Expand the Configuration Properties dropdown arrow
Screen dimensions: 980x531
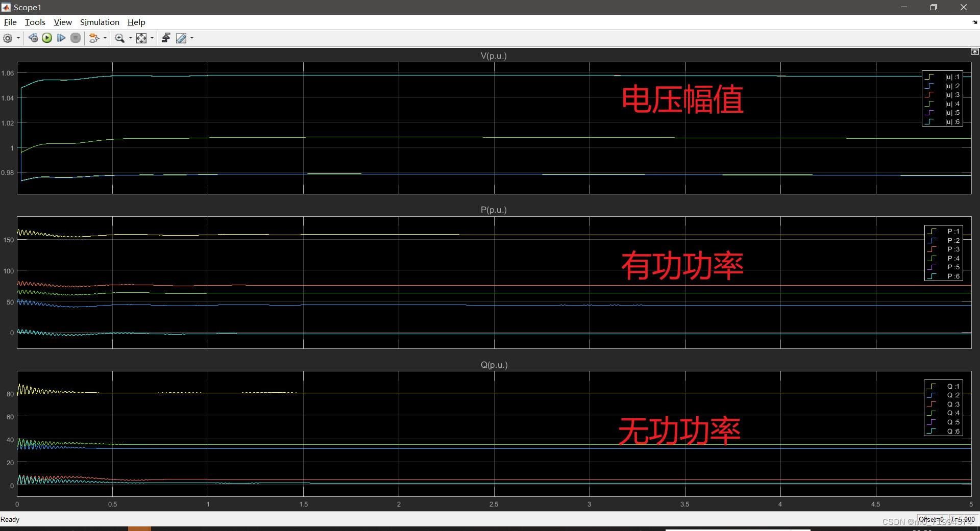tap(18, 38)
